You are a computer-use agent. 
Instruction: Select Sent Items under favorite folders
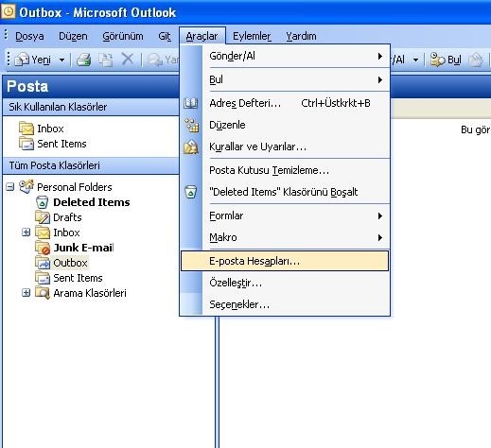click(61, 144)
